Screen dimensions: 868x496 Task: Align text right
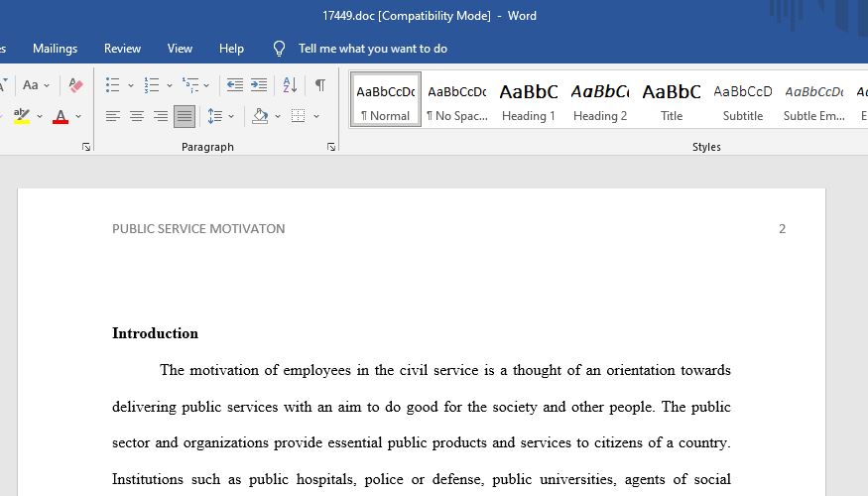tap(161, 116)
